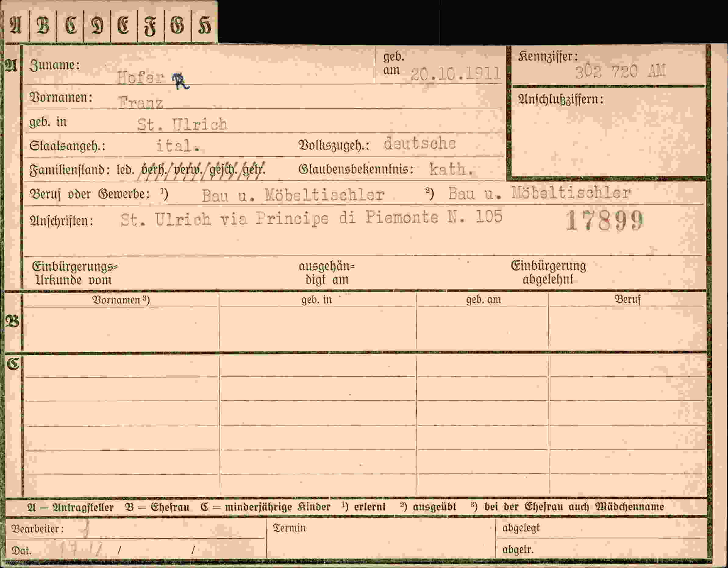Click 'Bau u. Möbeltischler' after footnote mark 1)
Screen dimensions: 728x568
[x=293, y=195]
